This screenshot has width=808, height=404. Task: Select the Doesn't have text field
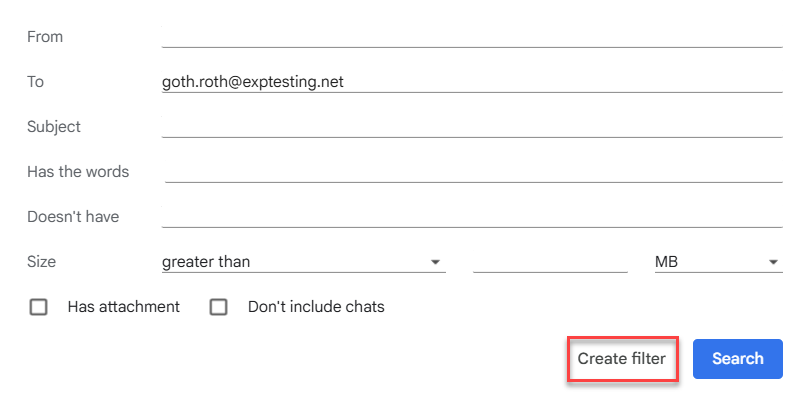pyautogui.click(x=471, y=217)
